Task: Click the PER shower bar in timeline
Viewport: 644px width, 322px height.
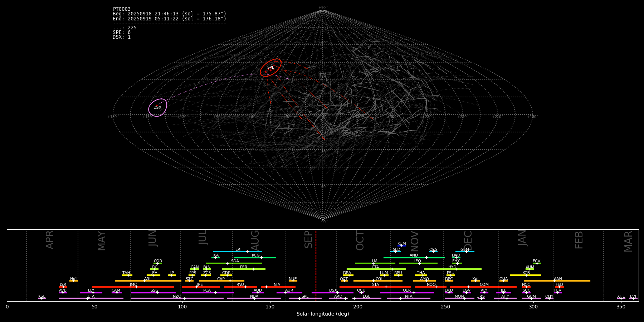Action: tap(244, 269)
